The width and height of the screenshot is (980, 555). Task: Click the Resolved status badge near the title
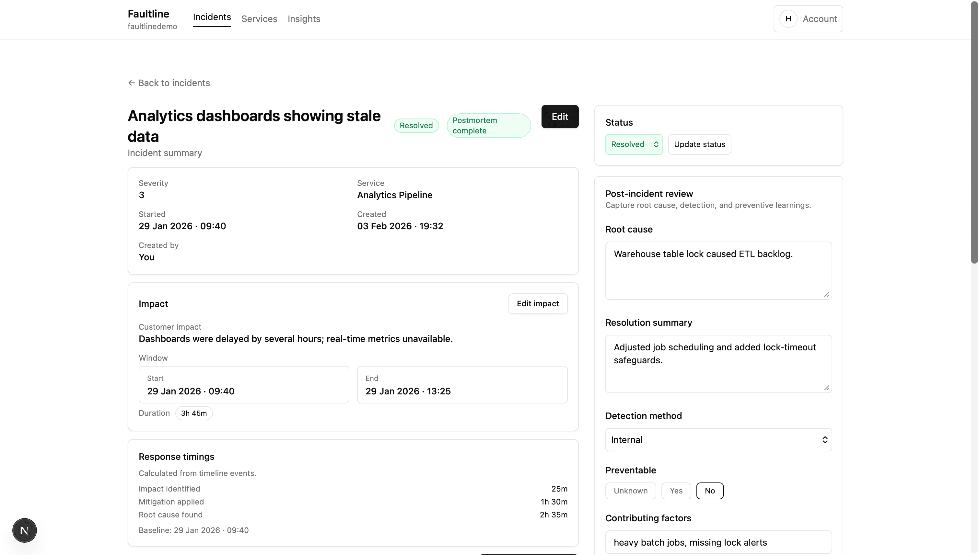tap(416, 125)
